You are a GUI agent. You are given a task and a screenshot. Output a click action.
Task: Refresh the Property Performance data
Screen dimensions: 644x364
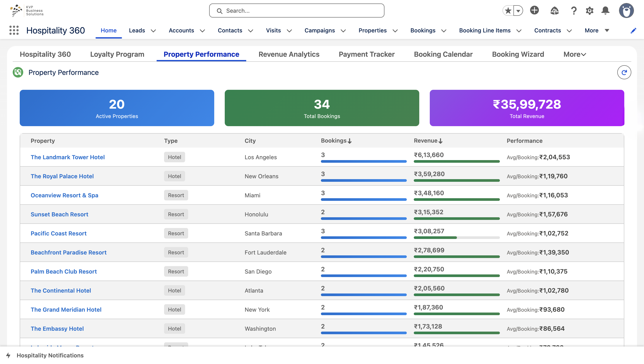click(x=624, y=72)
